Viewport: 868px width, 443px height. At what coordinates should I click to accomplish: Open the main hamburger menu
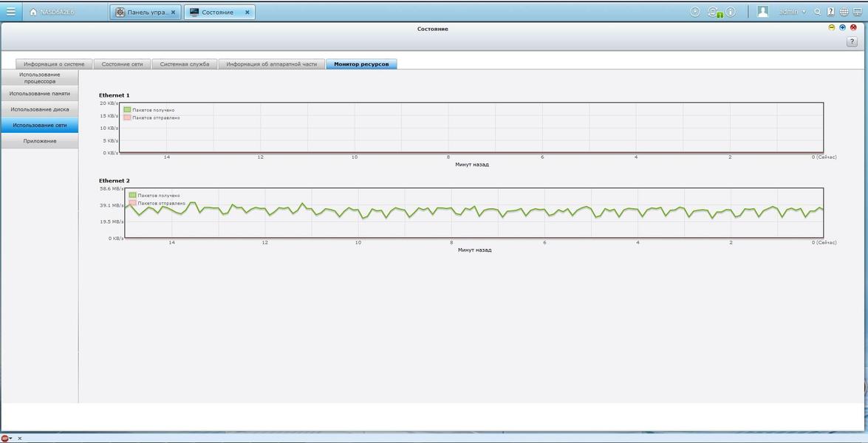click(10, 12)
